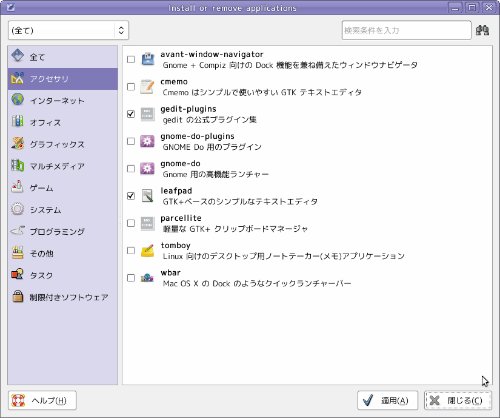Select the オフィス category label
Screen dimensions: 500x418
pos(45,122)
